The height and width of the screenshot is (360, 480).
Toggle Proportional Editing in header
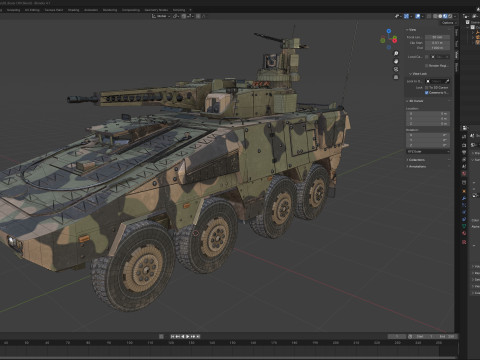198,16
